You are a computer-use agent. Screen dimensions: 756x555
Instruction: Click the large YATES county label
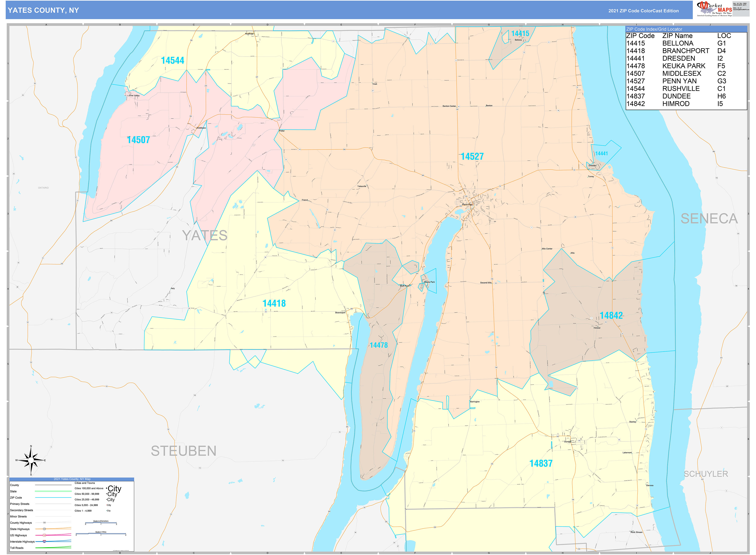pyautogui.click(x=205, y=235)
